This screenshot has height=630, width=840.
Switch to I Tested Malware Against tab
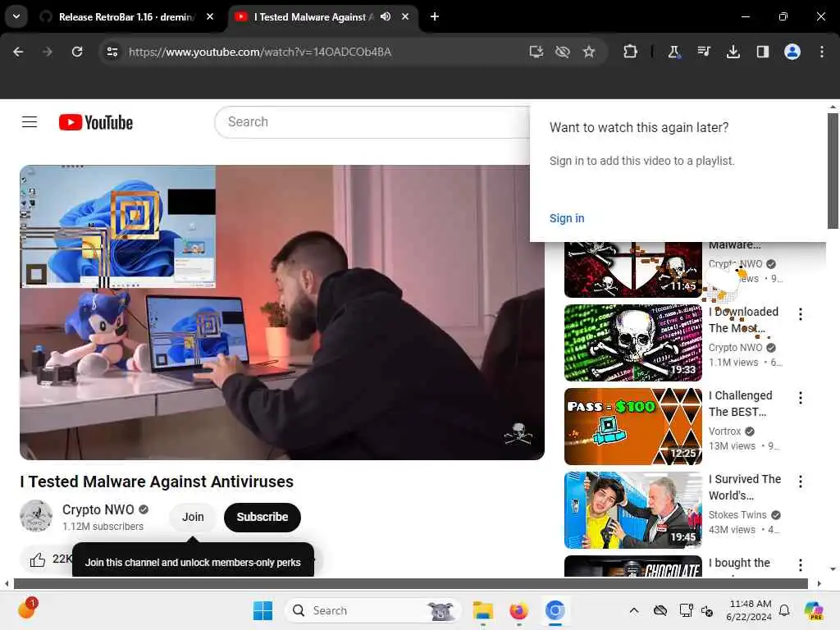[312, 17]
